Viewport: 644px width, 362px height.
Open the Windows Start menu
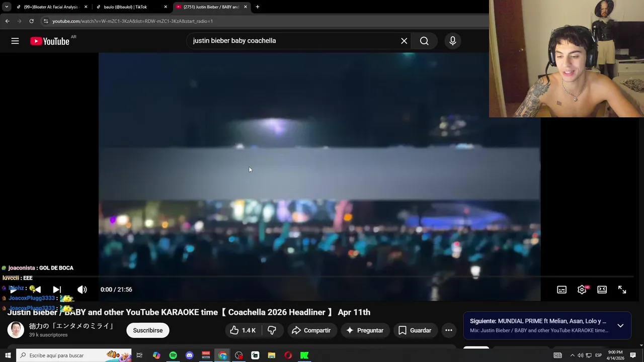pos(8,355)
